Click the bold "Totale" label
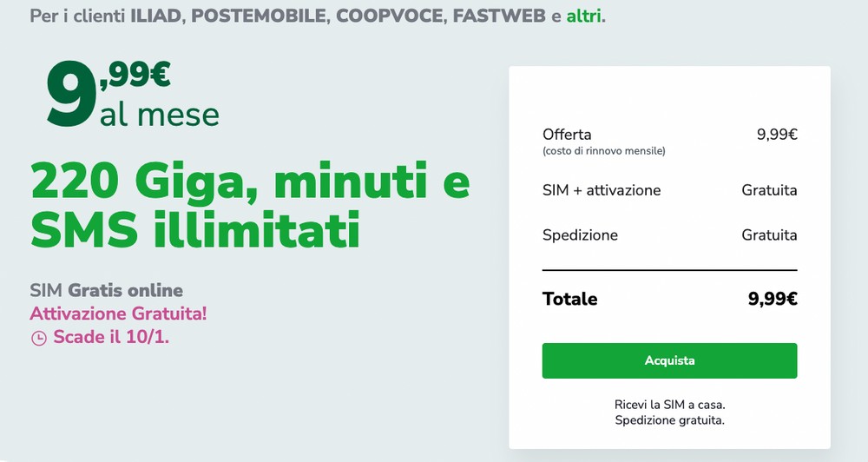Viewport: 868px width, 462px height. pos(570,299)
